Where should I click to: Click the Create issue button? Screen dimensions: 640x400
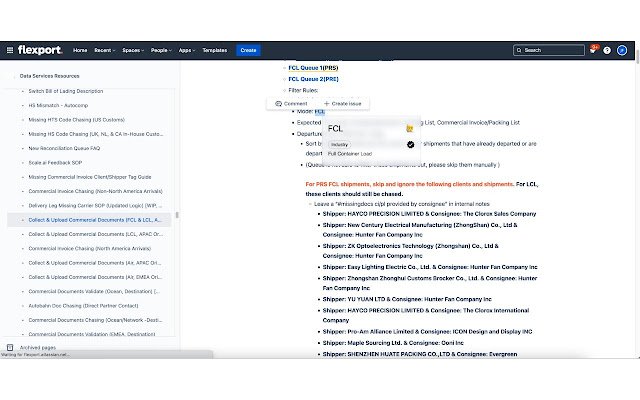click(x=342, y=104)
